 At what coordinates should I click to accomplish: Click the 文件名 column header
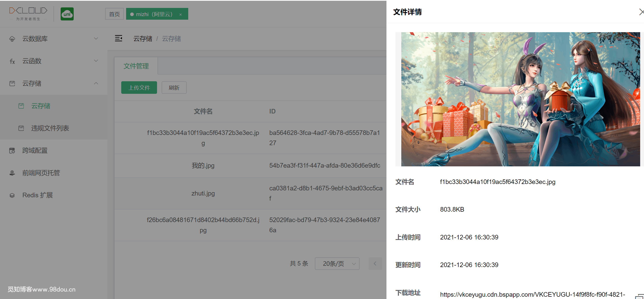tap(203, 111)
